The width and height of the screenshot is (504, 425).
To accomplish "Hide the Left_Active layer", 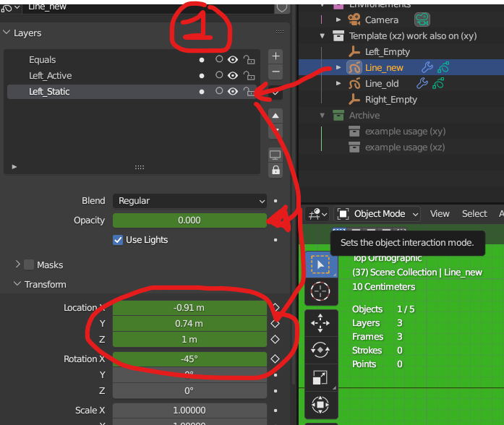I will pyautogui.click(x=233, y=75).
